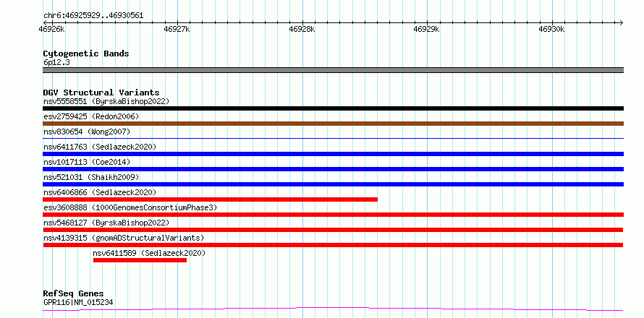Click the RefSeq Genes track title
This screenshot has height=318, width=644.
click(x=73, y=293)
